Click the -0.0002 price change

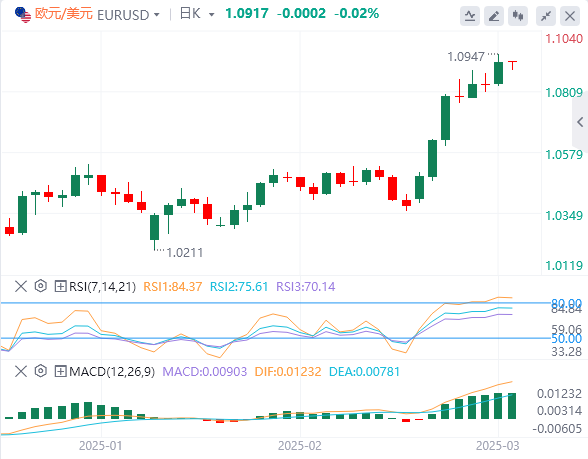pos(301,14)
